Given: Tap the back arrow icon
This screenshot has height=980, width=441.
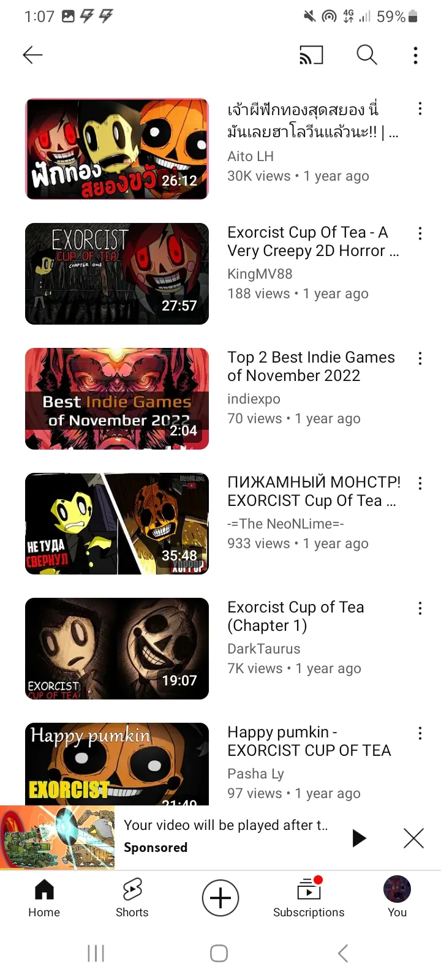Looking at the screenshot, I should [x=32, y=55].
